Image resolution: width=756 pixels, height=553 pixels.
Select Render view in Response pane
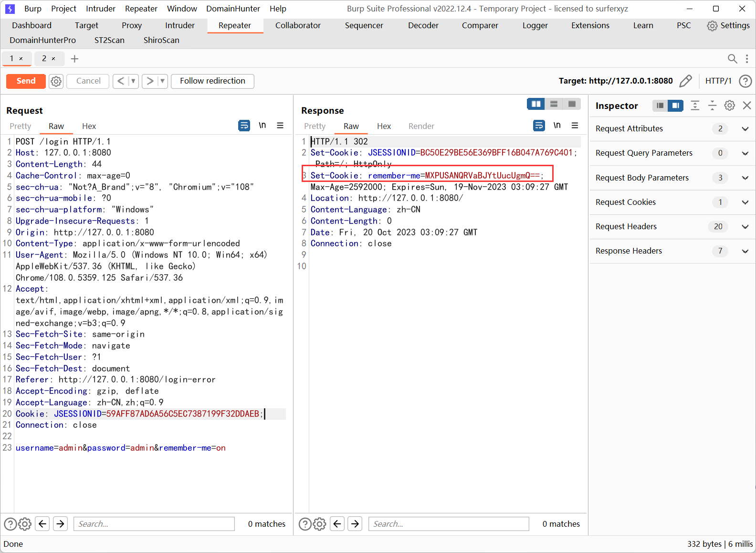421,126
